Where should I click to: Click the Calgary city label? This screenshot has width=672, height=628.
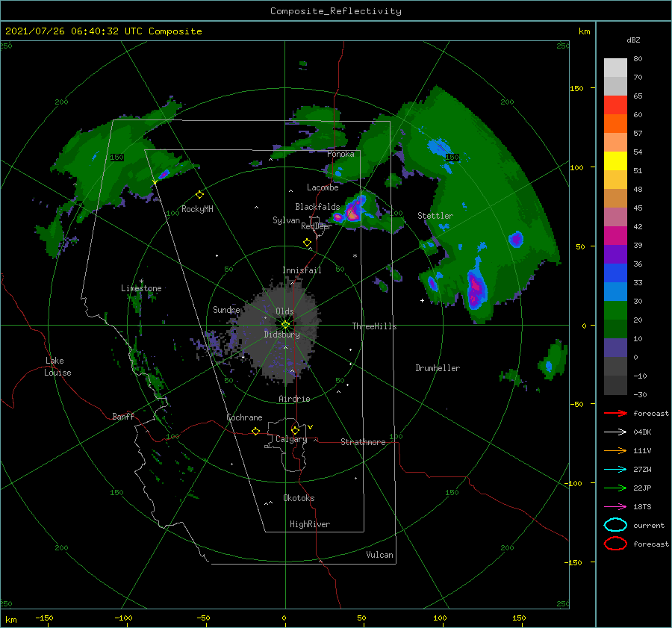pyautogui.click(x=291, y=439)
